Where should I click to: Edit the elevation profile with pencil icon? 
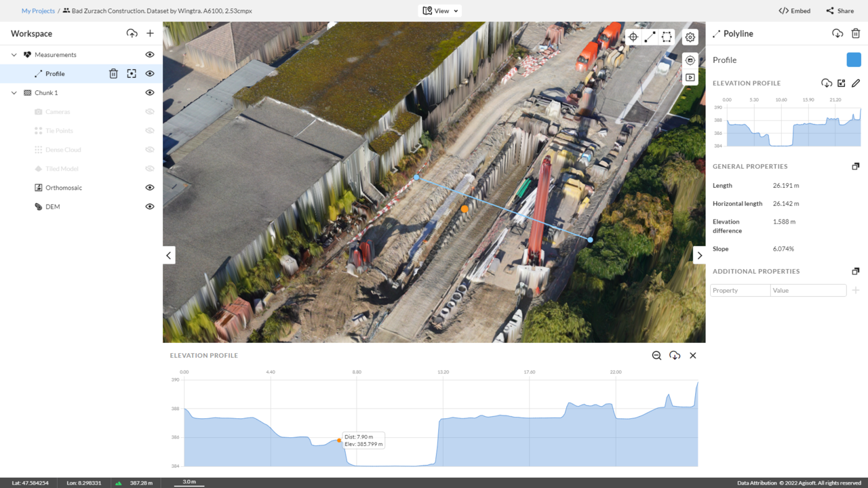(x=856, y=83)
